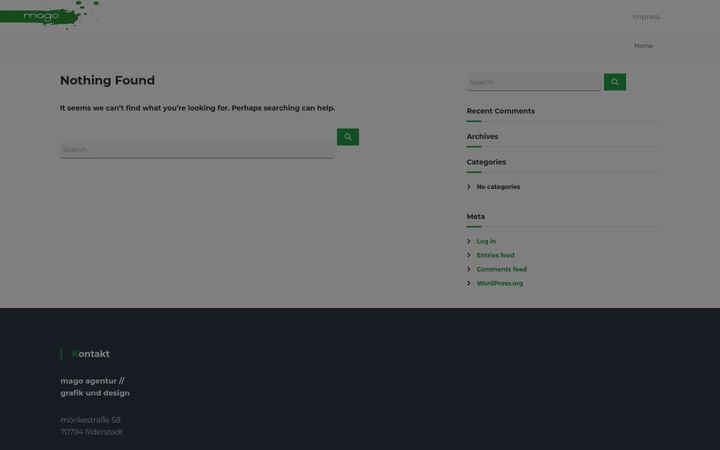720x450 pixels.
Task: Click the 'Kontakt' footer heading
Action: coord(91,354)
